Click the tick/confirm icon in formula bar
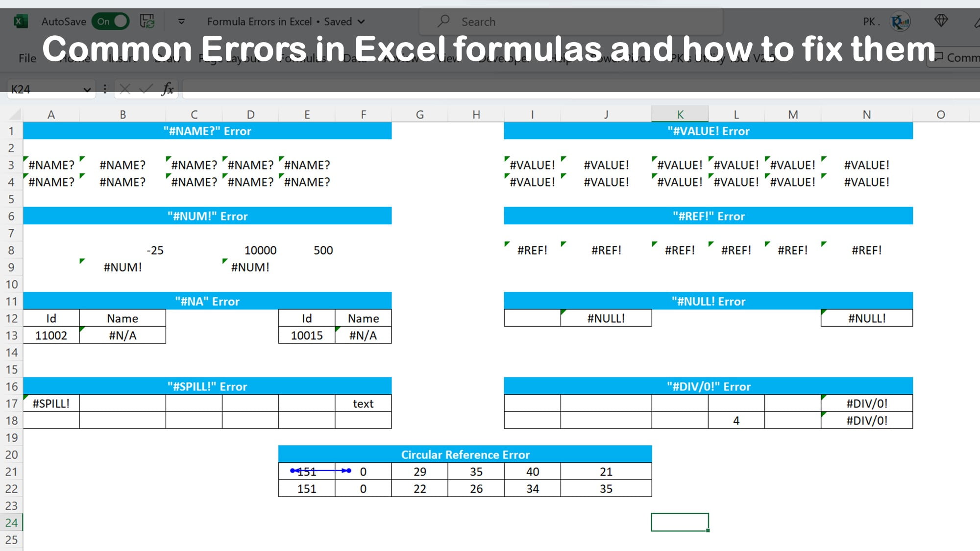 145,89
